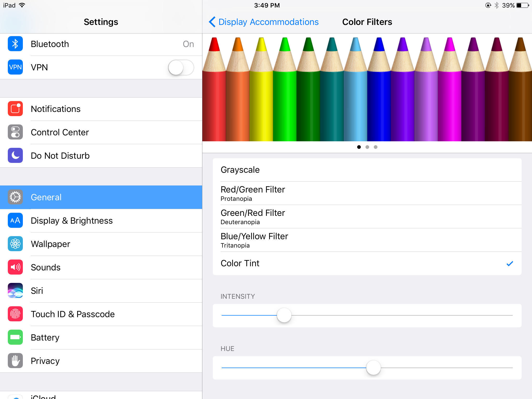Screen dimensions: 532x399
Task: Tap the Color Tint checkmark
Action: [510, 264]
